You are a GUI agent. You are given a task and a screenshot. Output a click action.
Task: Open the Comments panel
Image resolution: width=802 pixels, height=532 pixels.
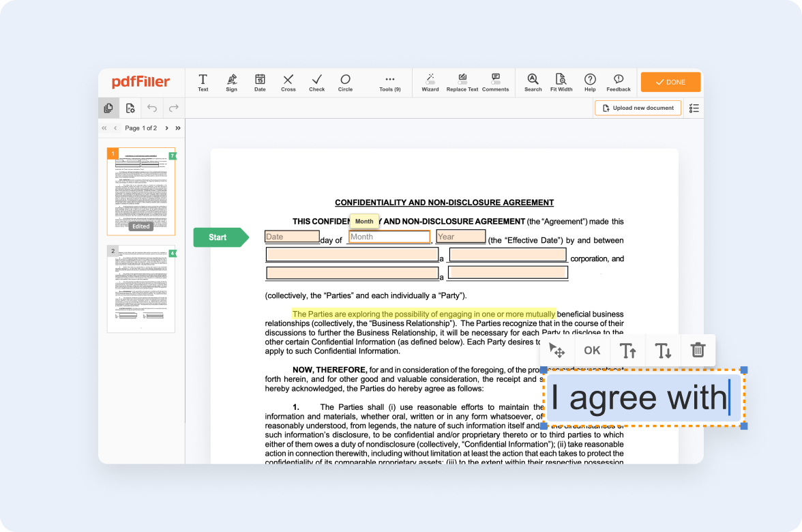point(496,82)
